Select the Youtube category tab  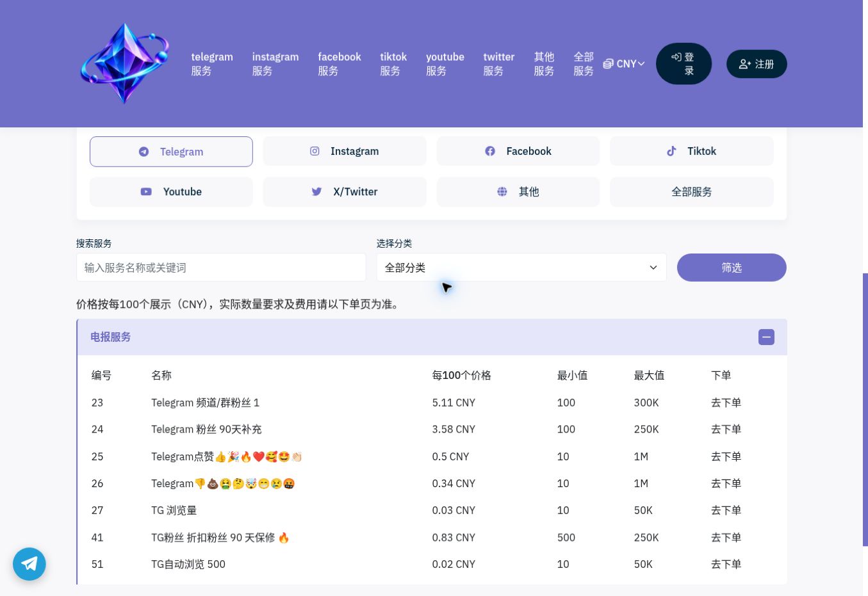tap(171, 191)
